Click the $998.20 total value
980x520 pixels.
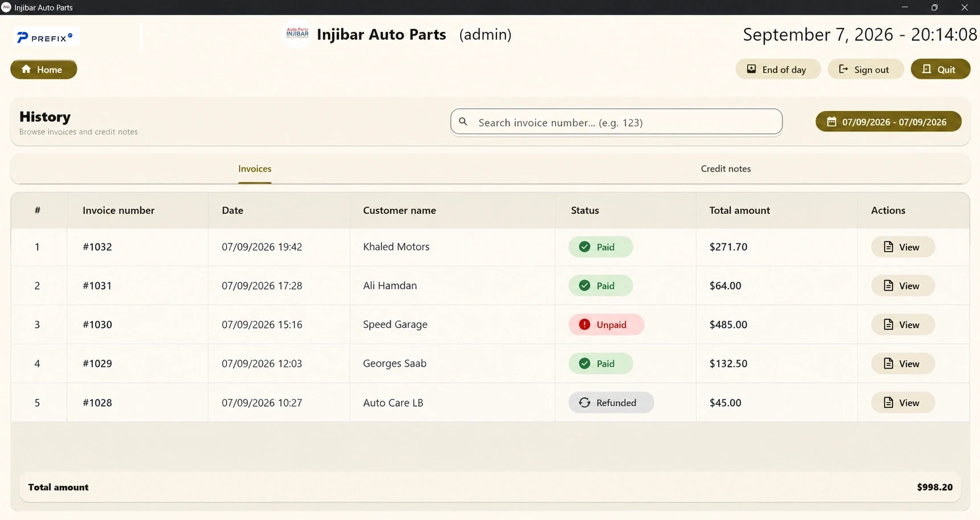tap(934, 487)
